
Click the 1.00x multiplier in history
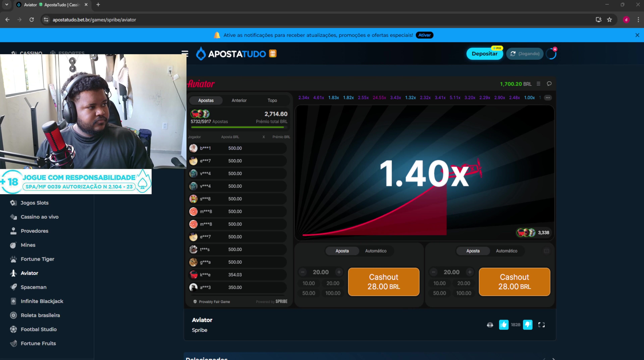[529, 98]
